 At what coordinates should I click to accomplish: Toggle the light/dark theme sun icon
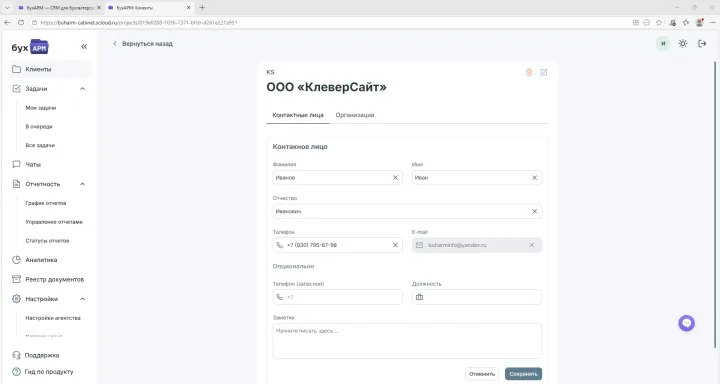click(683, 44)
